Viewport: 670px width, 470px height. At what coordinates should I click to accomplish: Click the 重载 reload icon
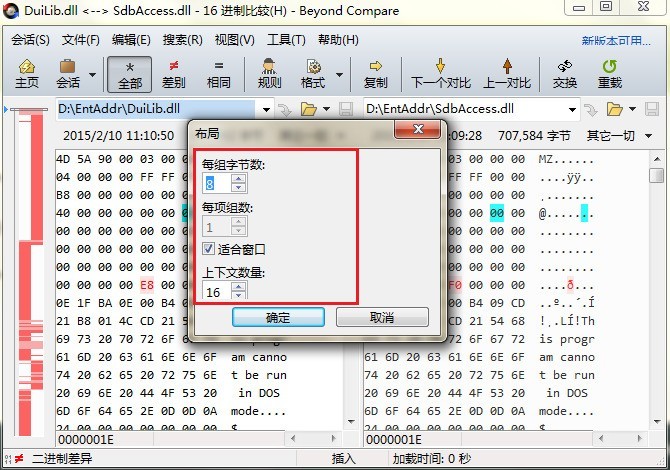[x=609, y=74]
